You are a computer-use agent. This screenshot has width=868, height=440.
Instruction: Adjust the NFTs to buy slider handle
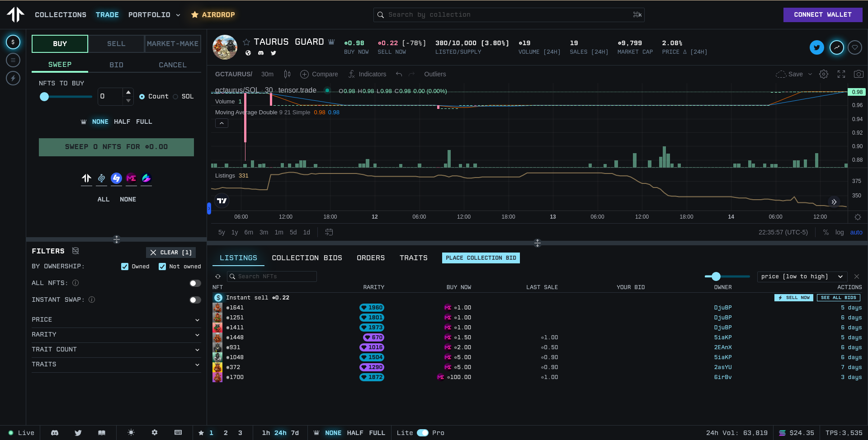(44, 97)
